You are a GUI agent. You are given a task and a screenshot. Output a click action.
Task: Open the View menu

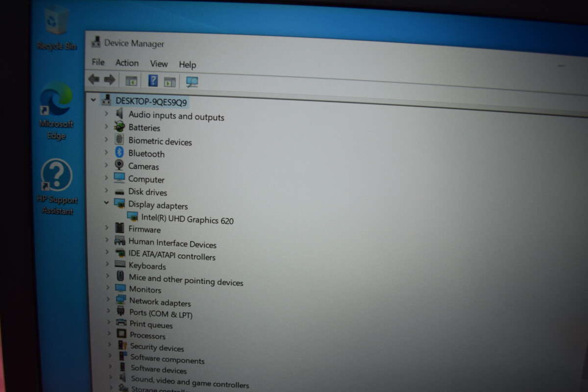click(x=159, y=64)
